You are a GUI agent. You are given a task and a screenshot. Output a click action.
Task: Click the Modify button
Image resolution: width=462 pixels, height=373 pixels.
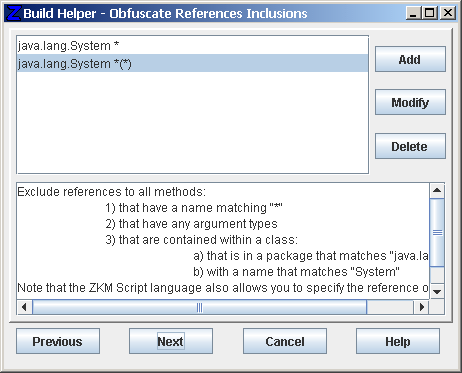tap(410, 102)
